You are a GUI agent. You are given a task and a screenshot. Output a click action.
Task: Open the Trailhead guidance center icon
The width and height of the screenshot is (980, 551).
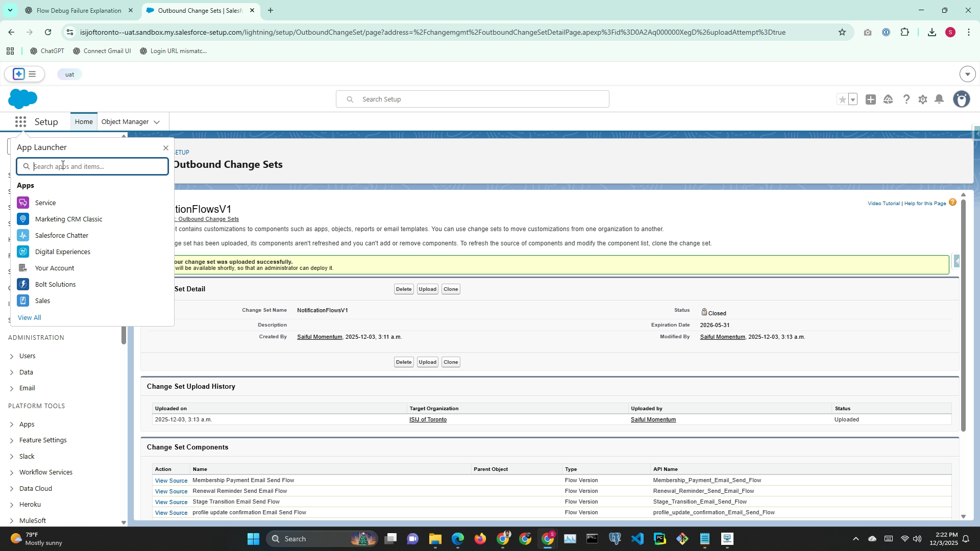point(888,99)
